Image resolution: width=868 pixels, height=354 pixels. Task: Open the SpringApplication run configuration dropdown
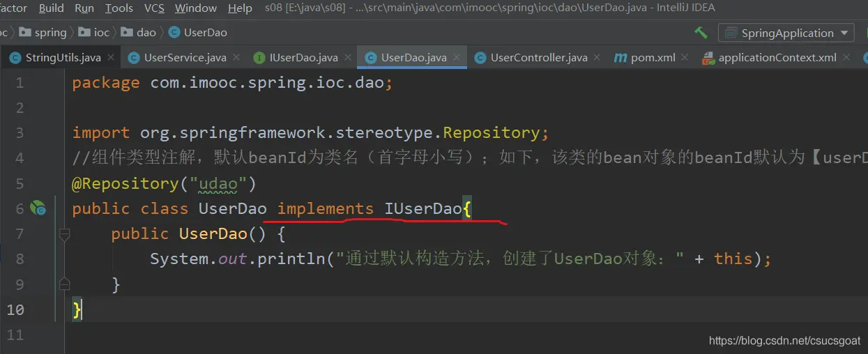point(786,33)
